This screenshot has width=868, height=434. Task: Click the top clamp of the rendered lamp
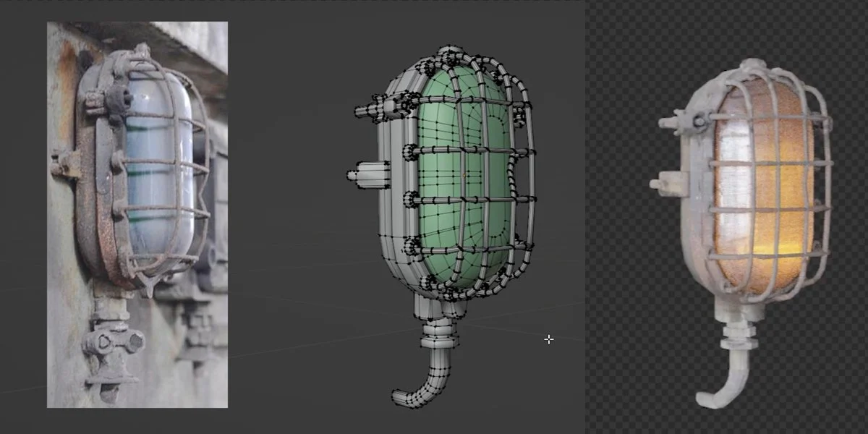tap(752, 68)
